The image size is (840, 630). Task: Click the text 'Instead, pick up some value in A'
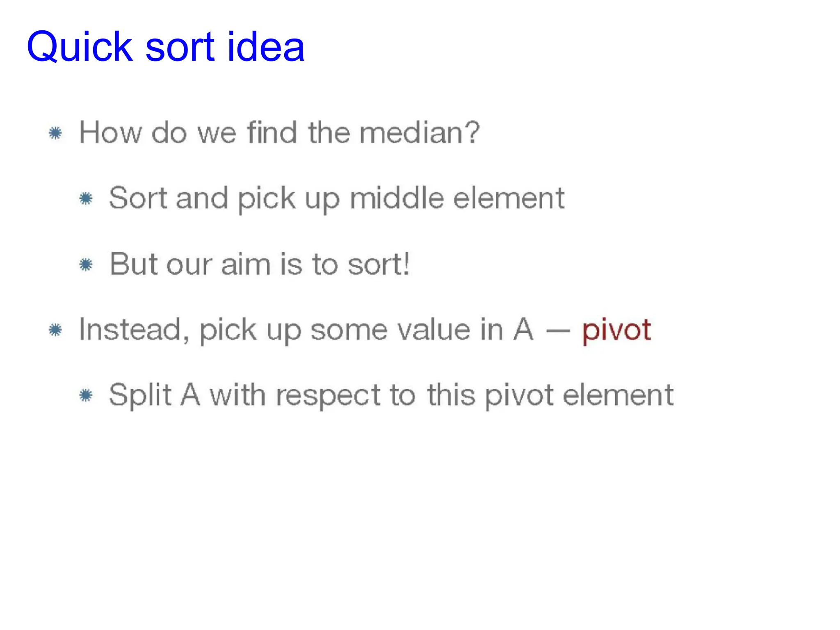coord(306,330)
